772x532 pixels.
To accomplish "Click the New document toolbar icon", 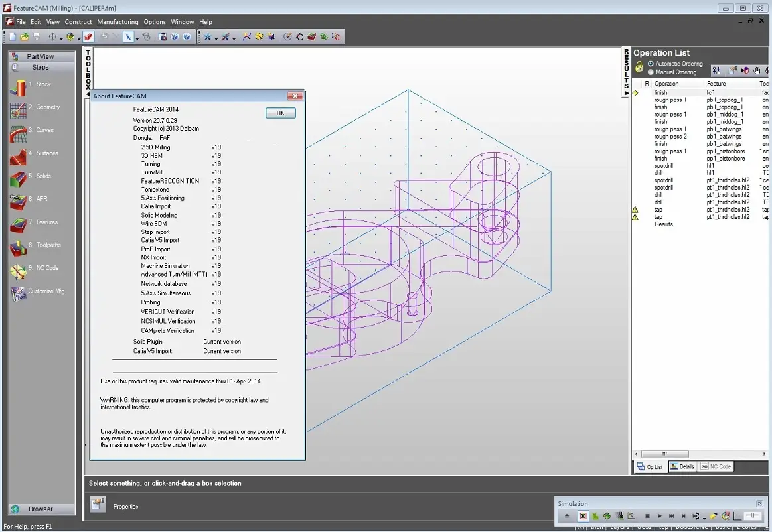I will pyautogui.click(x=13, y=37).
